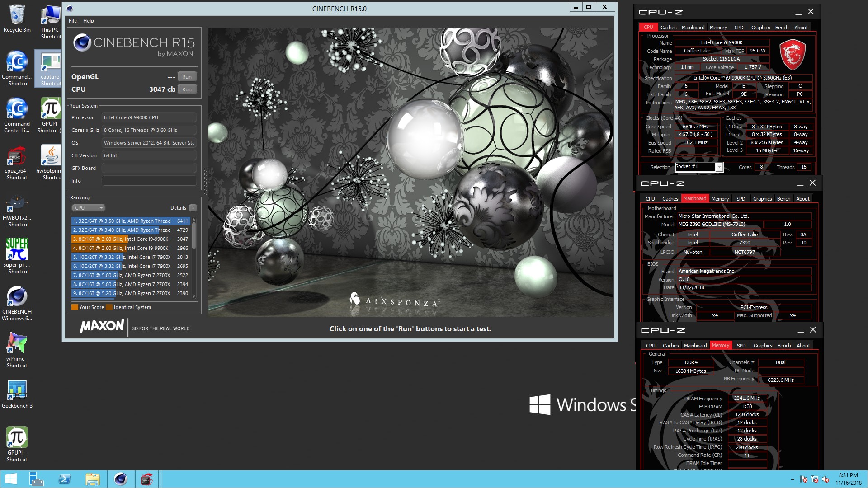868x488 pixels.
Task: Click the Identical System legend swatch
Action: [109, 307]
